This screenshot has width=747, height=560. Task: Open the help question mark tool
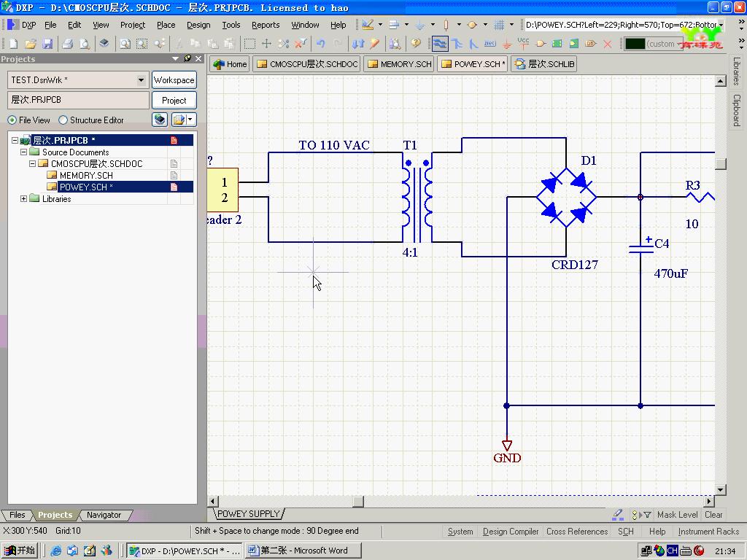[x=416, y=44]
